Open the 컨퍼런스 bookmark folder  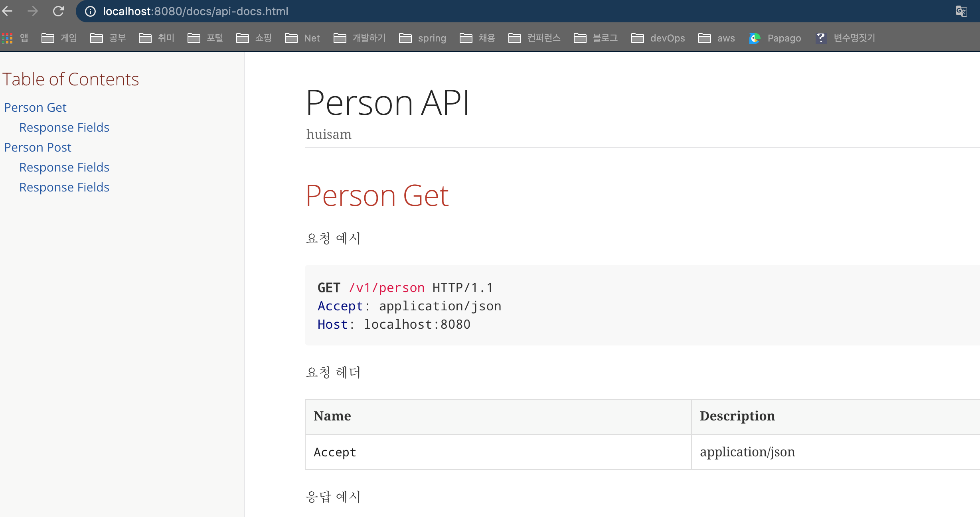[x=535, y=38]
